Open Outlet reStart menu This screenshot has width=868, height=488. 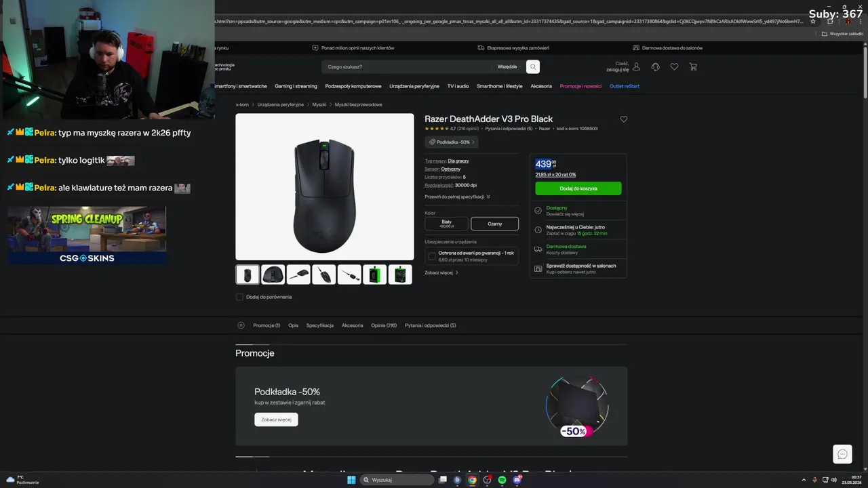pos(625,86)
